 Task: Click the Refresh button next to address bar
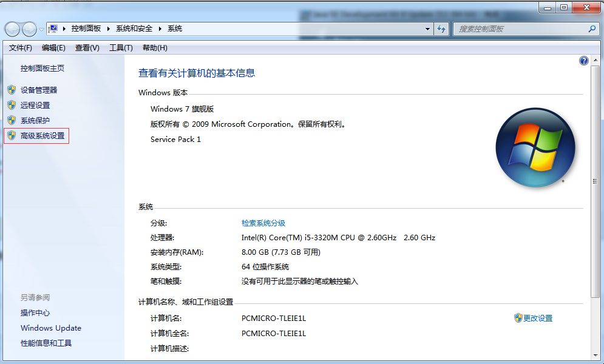click(x=441, y=29)
